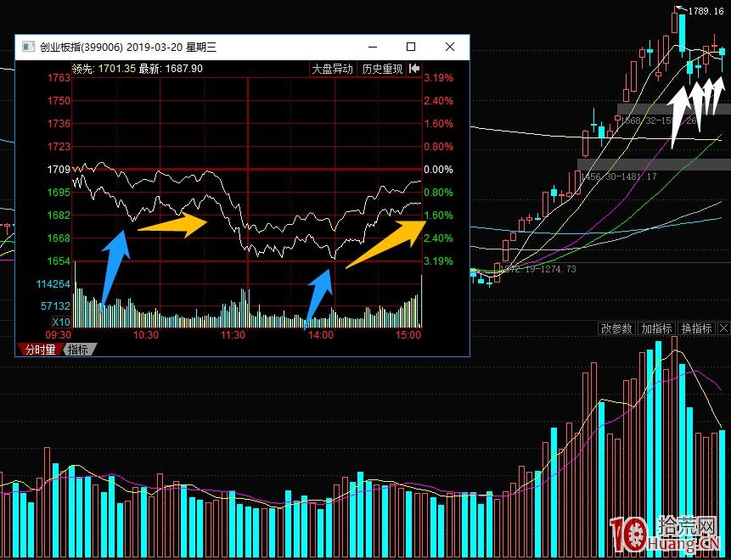The height and width of the screenshot is (560, 731).
Task: Click the 大盘异动 button
Action: (332, 70)
